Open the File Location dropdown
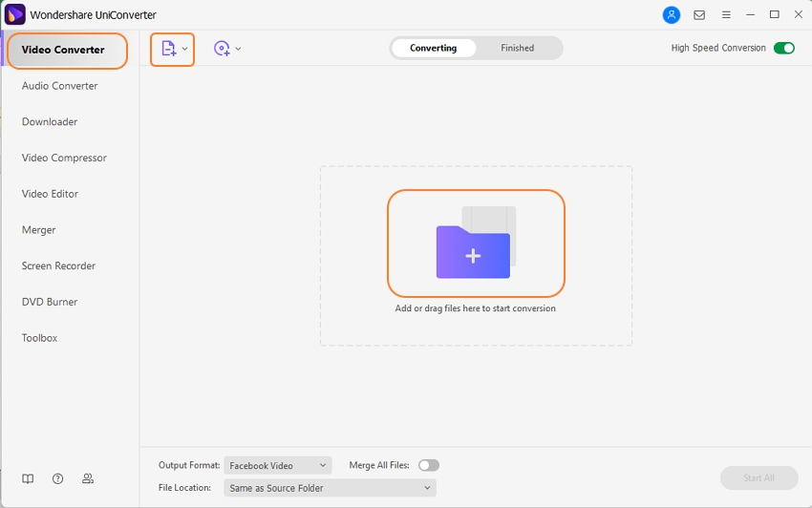812x508 pixels. [330, 488]
